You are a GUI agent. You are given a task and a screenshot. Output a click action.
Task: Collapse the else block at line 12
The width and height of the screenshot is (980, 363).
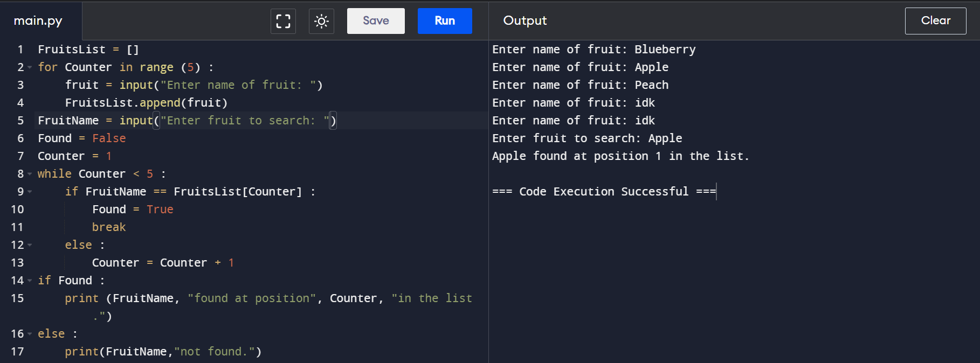pos(30,245)
